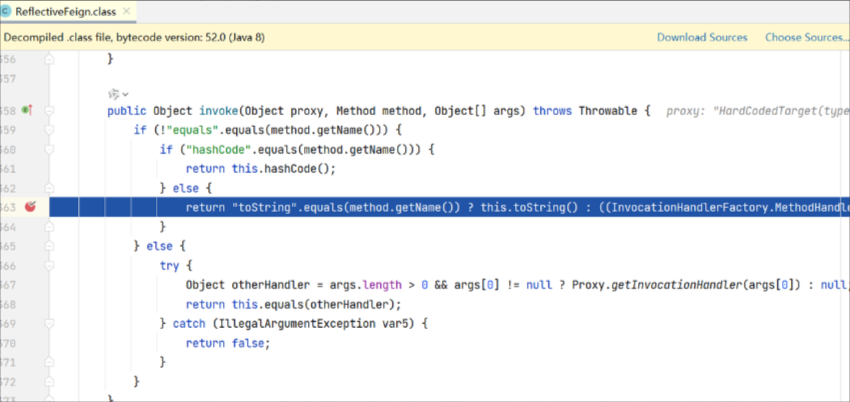This screenshot has width=850, height=402.
Task: Collapse the if not equals block fold
Action: click(x=49, y=130)
